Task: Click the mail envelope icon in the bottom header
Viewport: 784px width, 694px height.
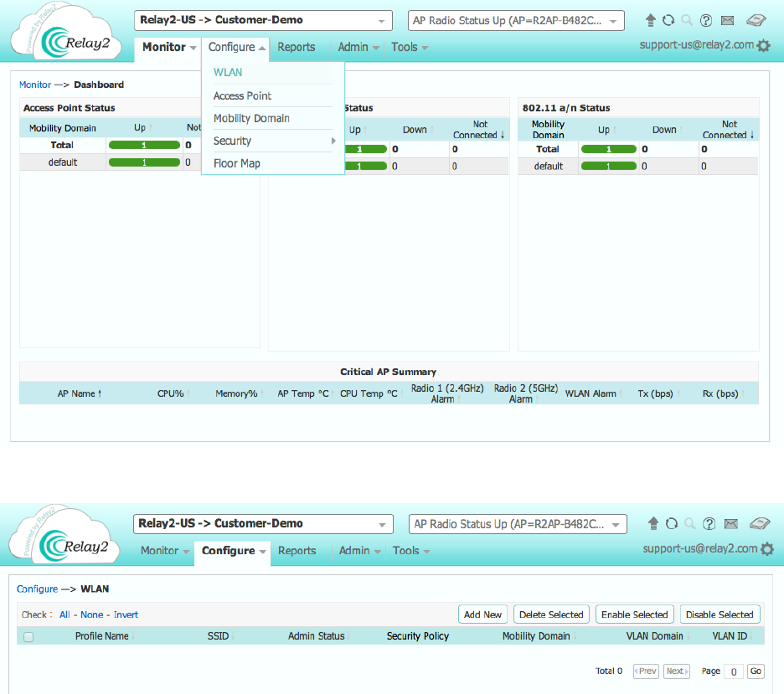Action: [x=731, y=523]
